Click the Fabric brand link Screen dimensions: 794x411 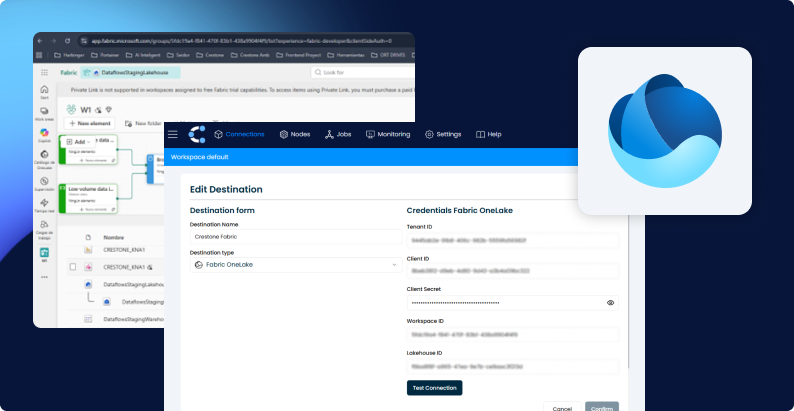tap(68, 72)
